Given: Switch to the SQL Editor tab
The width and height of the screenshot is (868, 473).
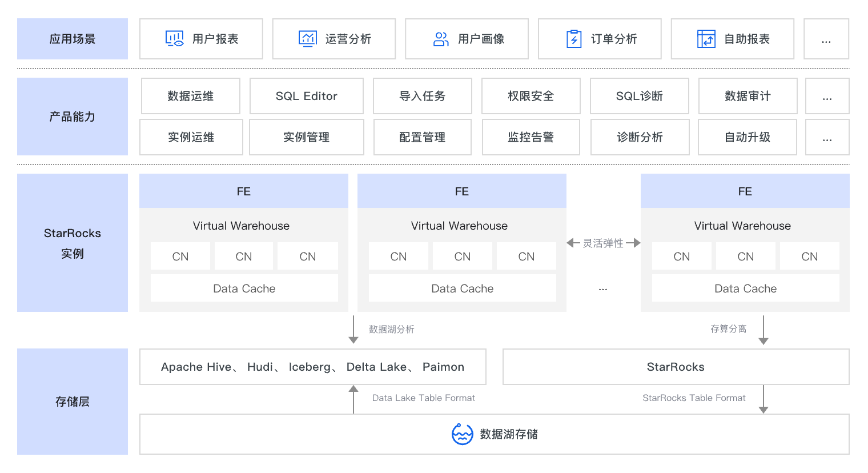Looking at the screenshot, I should tap(306, 96).
